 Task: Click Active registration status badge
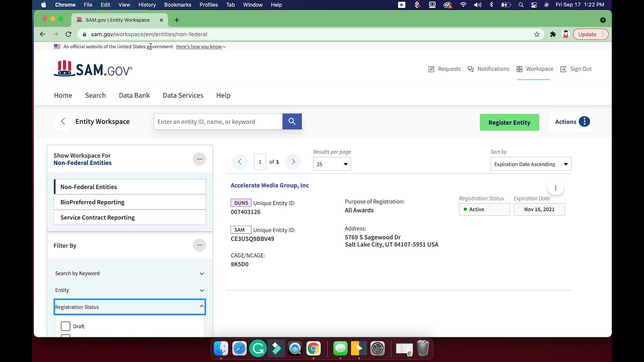[485, 209]
